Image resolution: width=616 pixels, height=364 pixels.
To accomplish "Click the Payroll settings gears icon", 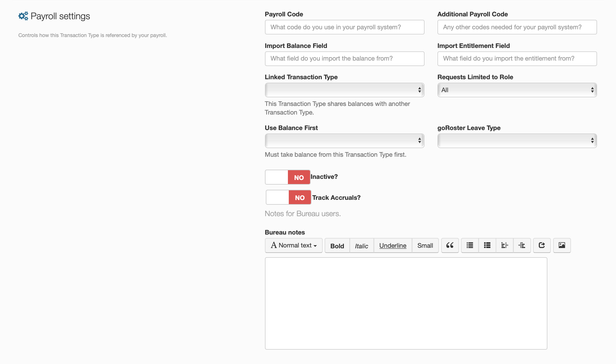I will point(23,16).
